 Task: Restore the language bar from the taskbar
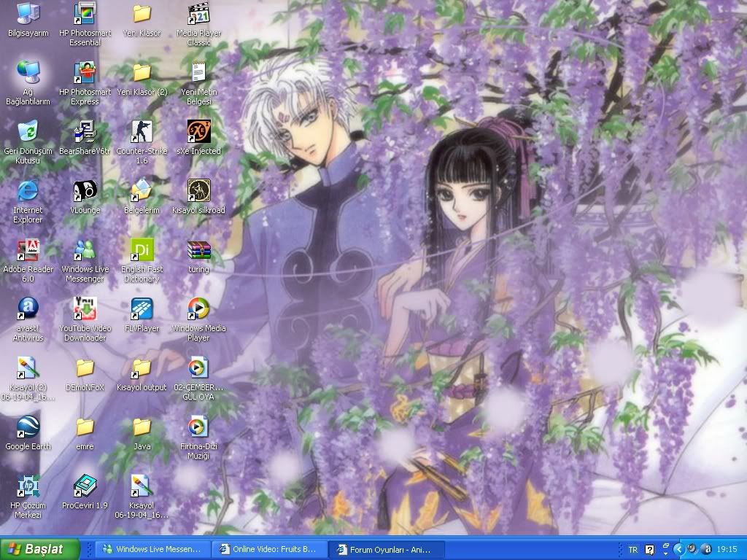(666, 545)
